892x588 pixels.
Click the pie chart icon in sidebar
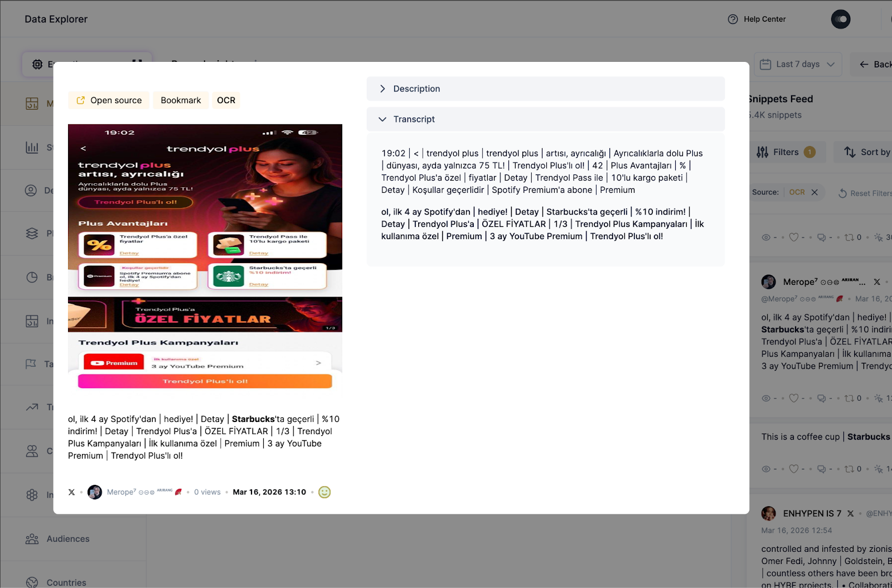[32, 277]
